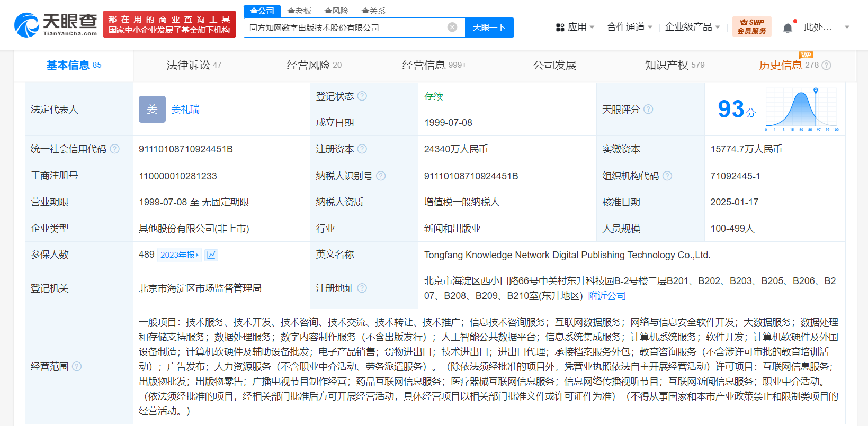Select the 法律诉讼 tab

point(194,65)
